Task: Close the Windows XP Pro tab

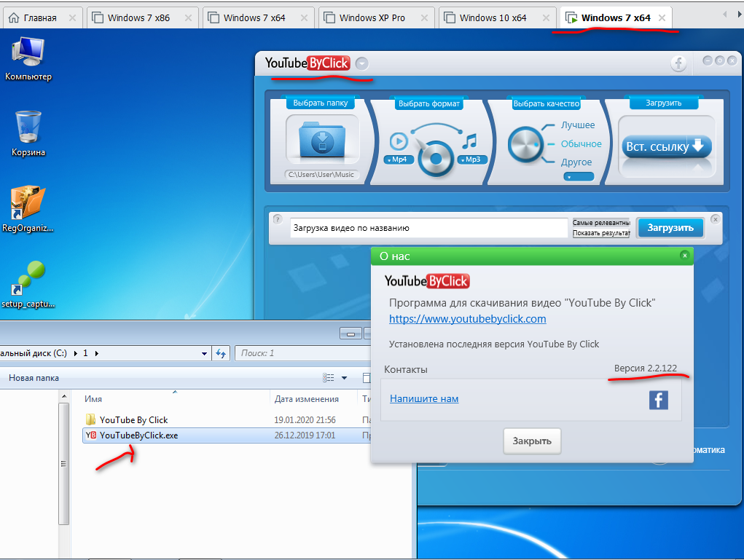Action: click(424, 18)
